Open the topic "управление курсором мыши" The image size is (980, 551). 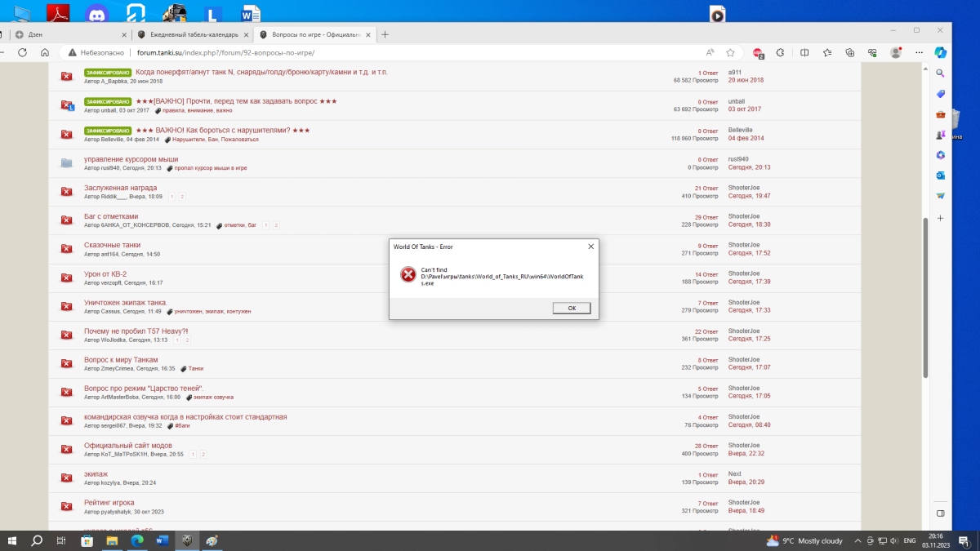[131, 159]
